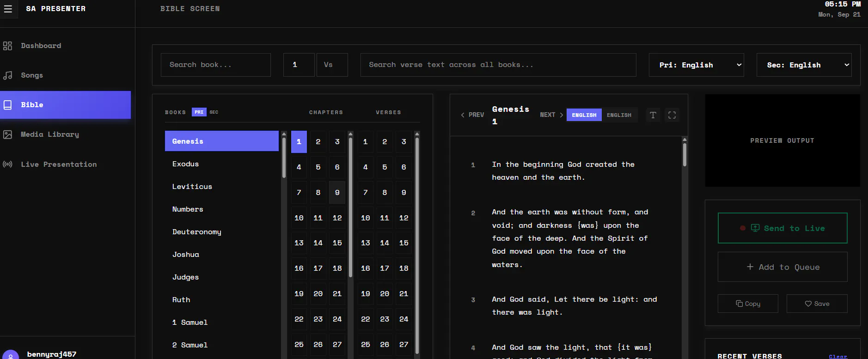The image size is (868, 359).
Task: Open the hamburger menu icon
Action: 8,9
